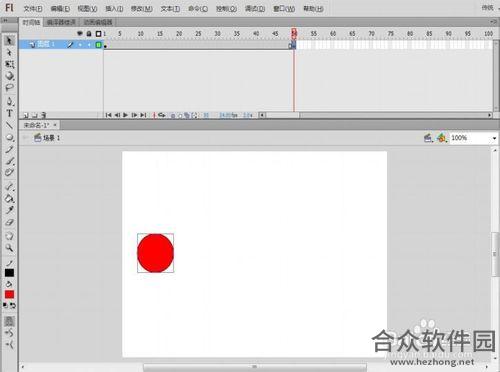Click Edit Scene icon on stage bar
This screenshot has width=500, height=372.
(428, 138)
